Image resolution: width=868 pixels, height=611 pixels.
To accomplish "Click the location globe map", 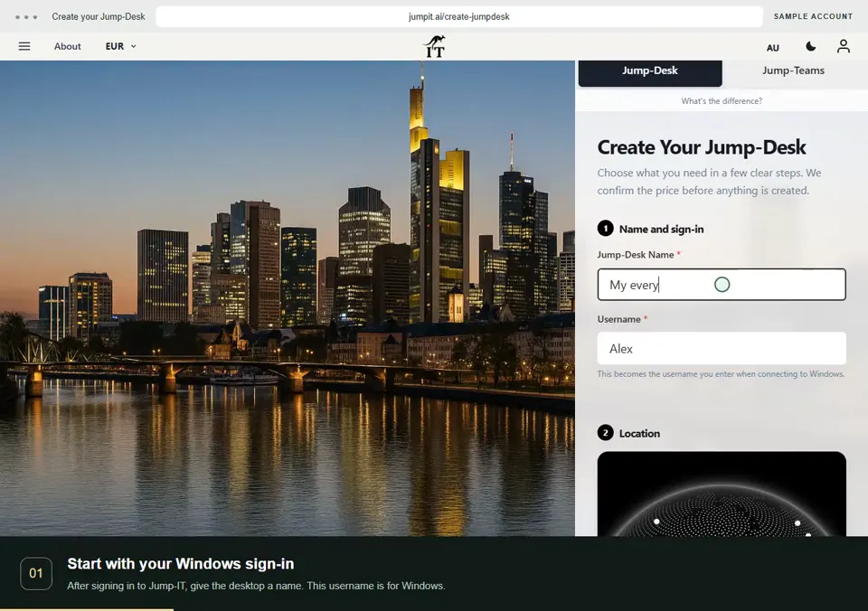I will pyautogui.click(x=722, y=493).
